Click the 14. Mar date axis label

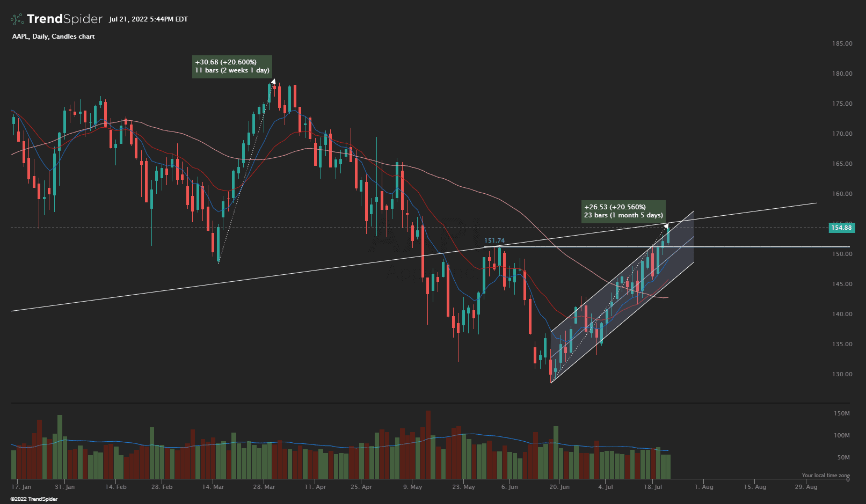(213, 487)
